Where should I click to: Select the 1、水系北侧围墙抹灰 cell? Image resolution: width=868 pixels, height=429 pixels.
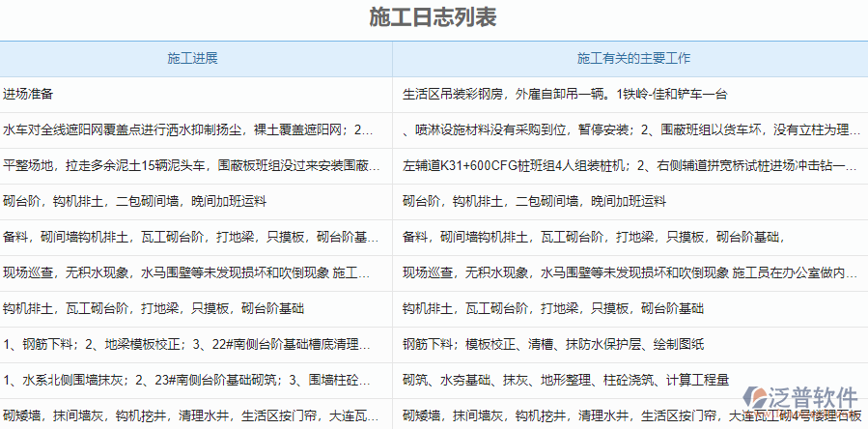click(x=196, y=381)
